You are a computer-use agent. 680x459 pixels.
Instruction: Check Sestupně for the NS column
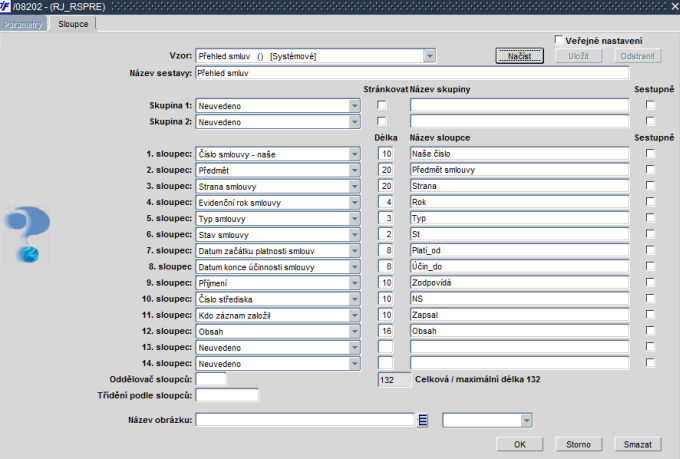tap(650, 298)
